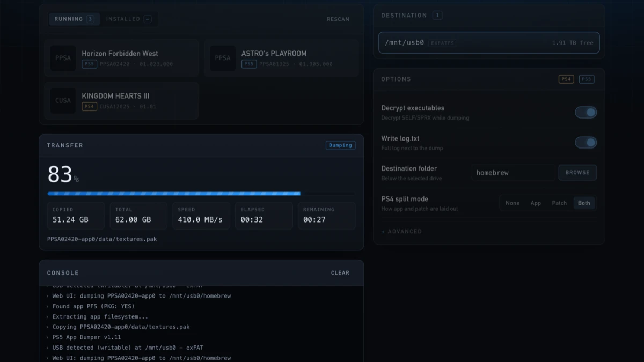This screenshot has width=644, height=362.
Task: Click the 83% transfer percentage
Action: click(x=63, y=175)
